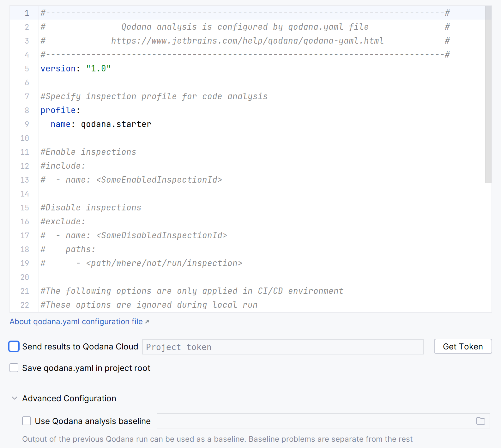Click the '#include:' comment line

[x=63, y=166]
